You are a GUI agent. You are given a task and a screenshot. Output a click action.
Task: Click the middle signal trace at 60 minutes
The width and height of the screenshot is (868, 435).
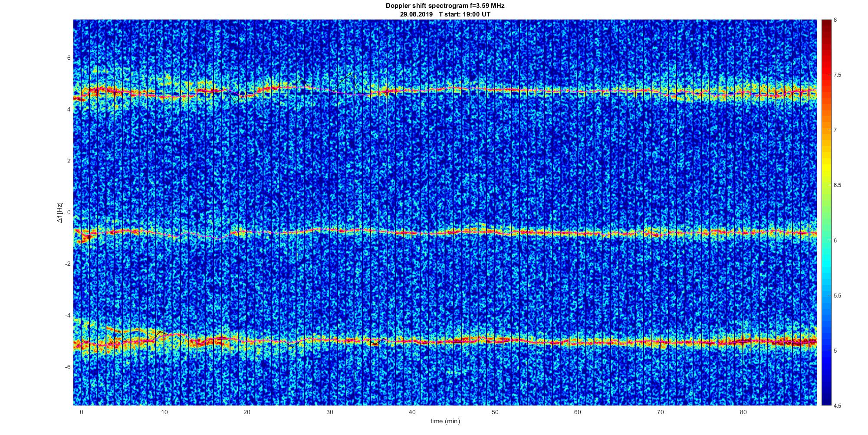pyautogui.click(x=578, y=234)
